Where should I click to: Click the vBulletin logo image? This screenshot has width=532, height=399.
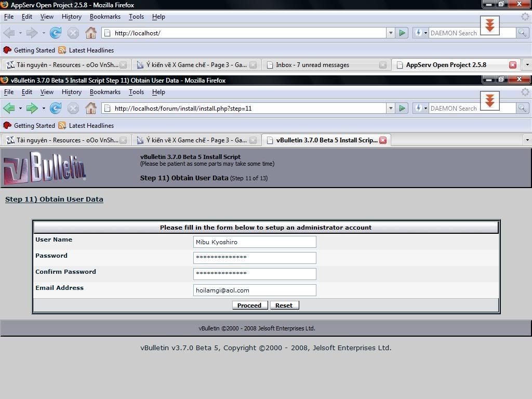coord(45,168)
